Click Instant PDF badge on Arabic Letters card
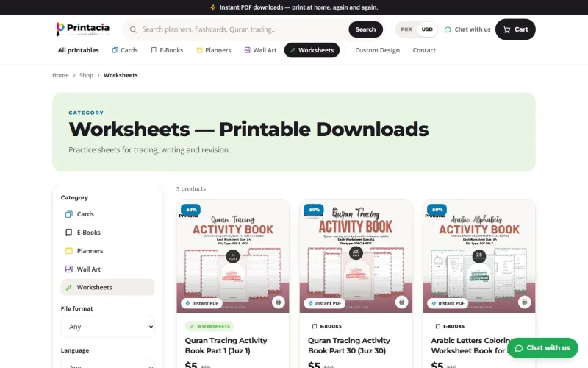The image size is (588, 368). pyautogui.click(x=448, y=303)
